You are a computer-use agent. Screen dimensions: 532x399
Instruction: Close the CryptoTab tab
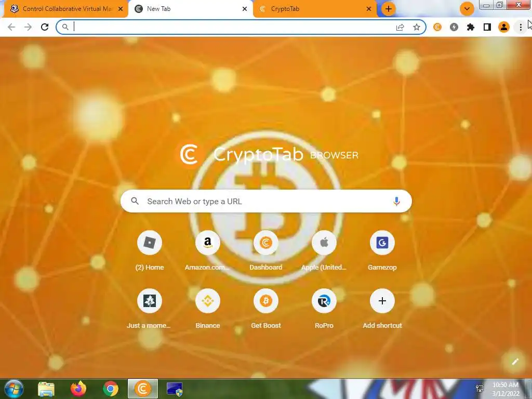[x=369, y=9]
